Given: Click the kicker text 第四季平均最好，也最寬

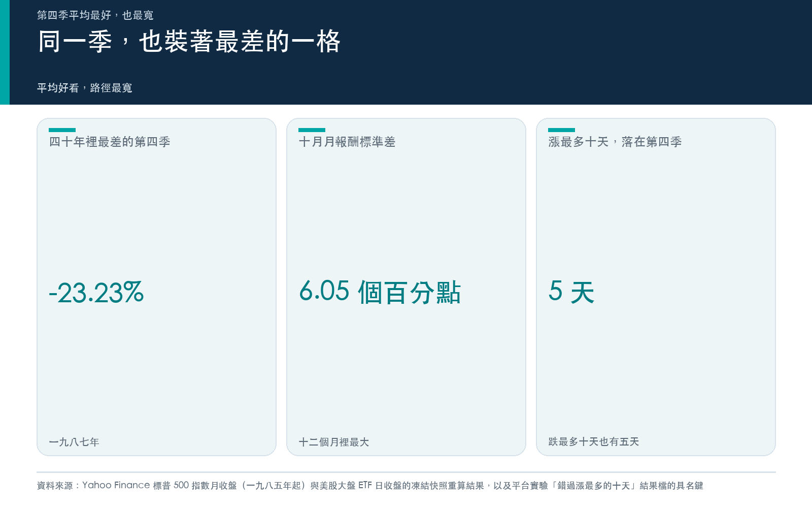Looking at the screenshot, I should (95, 15).
